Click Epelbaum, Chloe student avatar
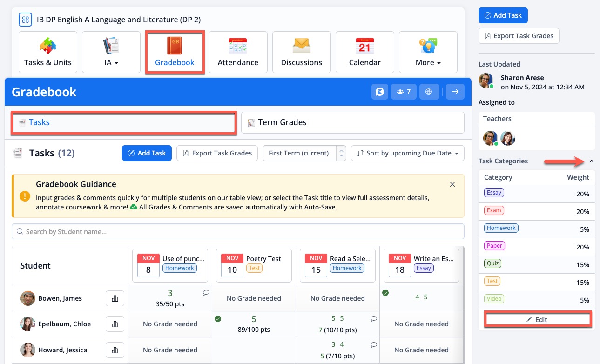The height and width of the screenshot is (364, 600). click(28, 324)
